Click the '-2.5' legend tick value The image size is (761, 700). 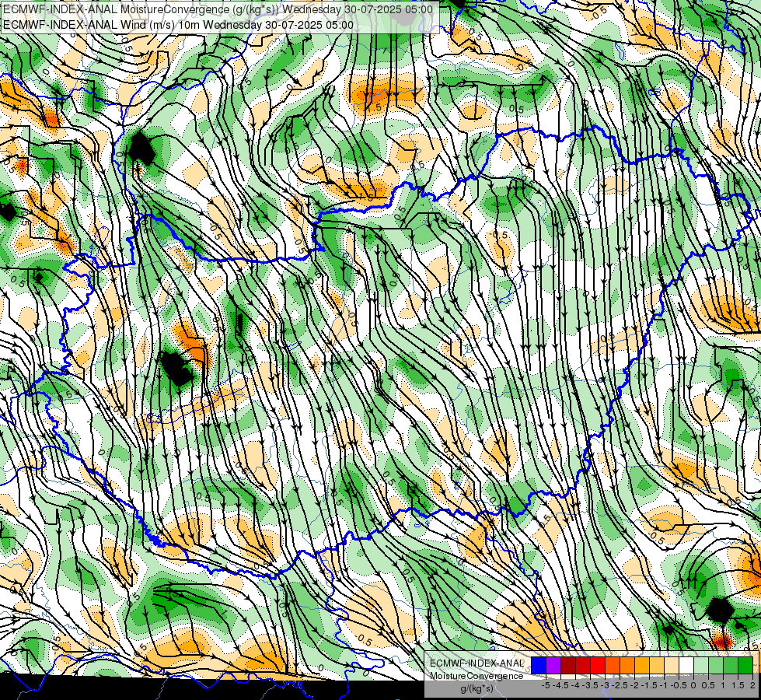point(620,685)
